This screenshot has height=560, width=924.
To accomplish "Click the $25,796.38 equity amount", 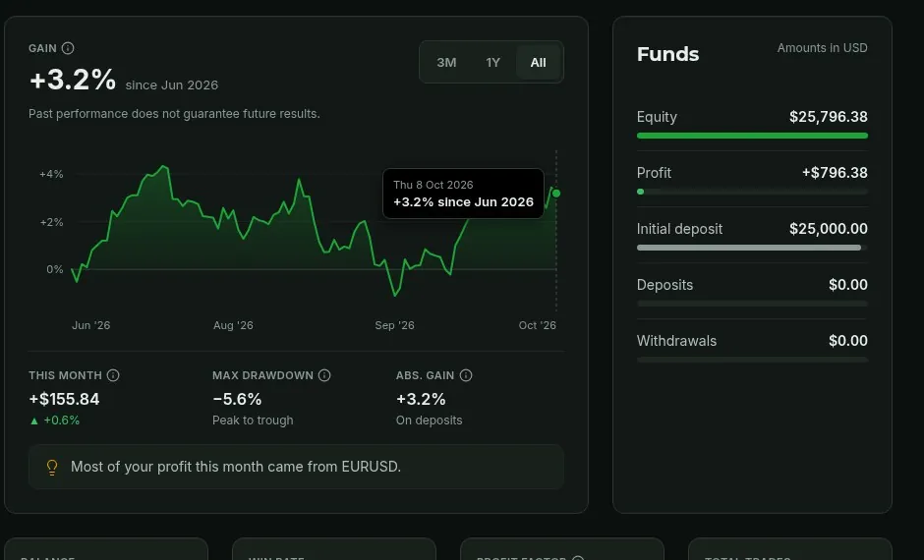I will click(x=829, y=117).
